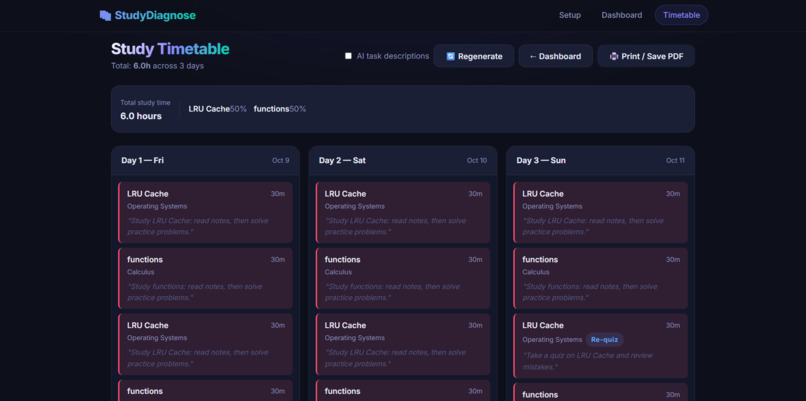Screen dimensions: 806x401
Task: Open the Setup tab
Action: pyautogui.click(x=570, y=15)
